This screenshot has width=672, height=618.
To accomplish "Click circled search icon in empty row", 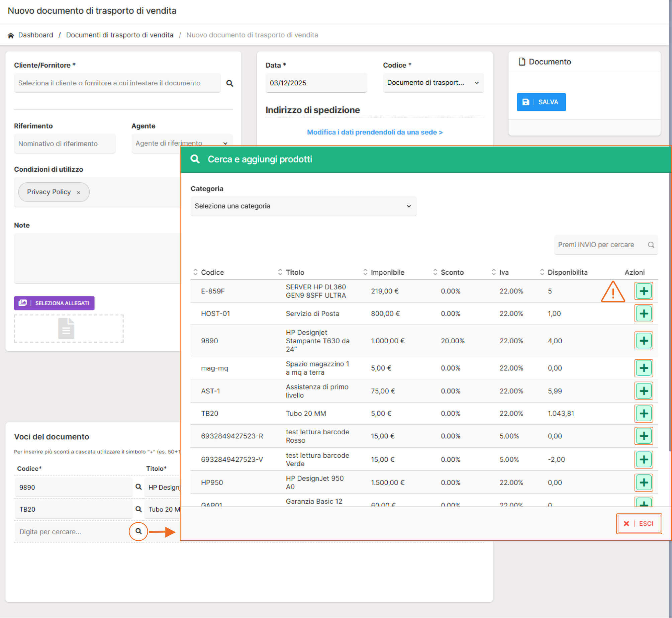I will [x=138, y=531].
